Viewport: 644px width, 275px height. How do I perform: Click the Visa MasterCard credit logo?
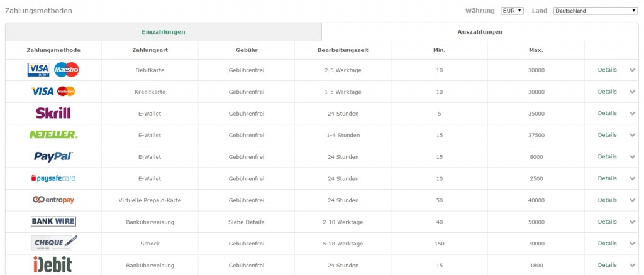[x=53, y=92]
